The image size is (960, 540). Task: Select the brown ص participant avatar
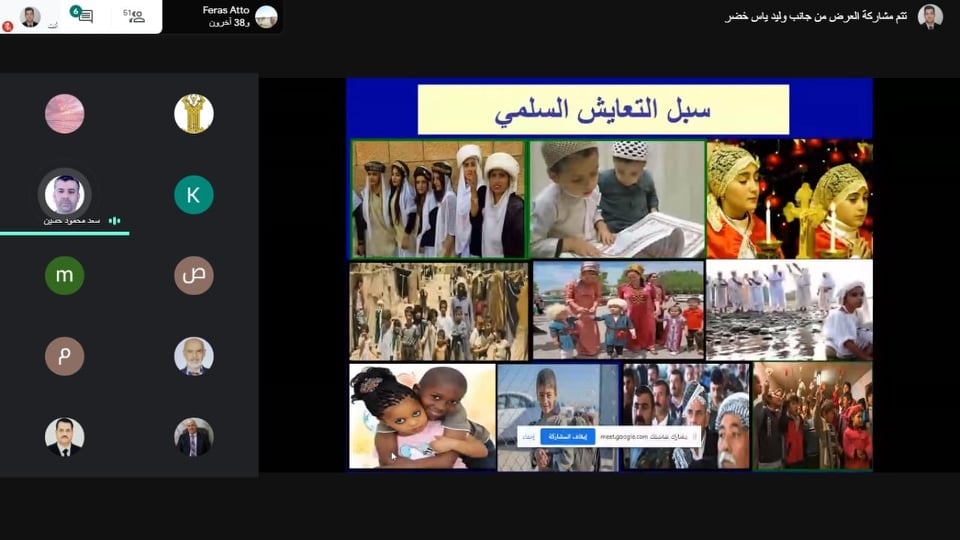point(193,275)
